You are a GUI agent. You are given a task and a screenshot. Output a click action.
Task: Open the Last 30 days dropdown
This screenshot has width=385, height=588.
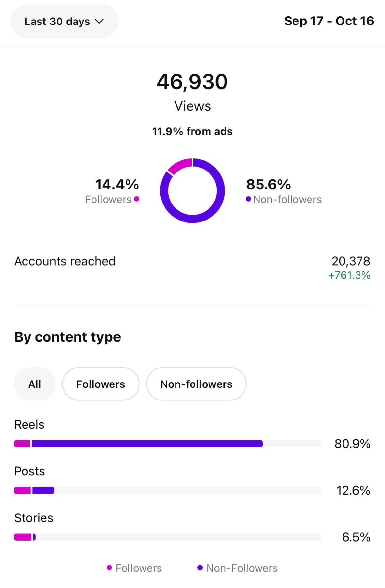64,22
